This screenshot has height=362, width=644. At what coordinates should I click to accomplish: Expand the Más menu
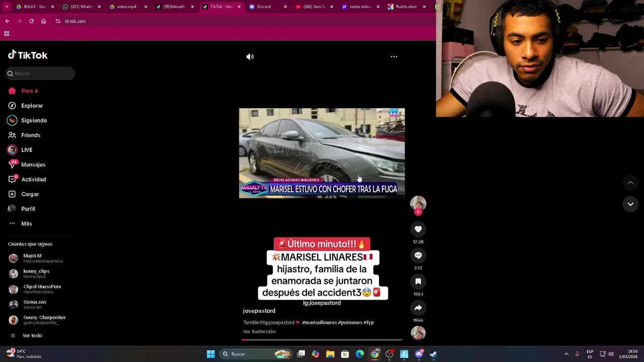20,224
